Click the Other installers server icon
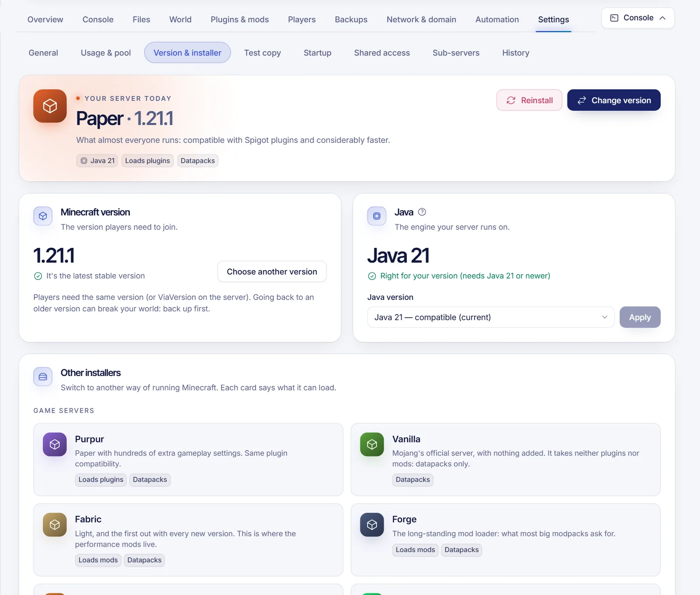700x595 pixels. coord(43,377)
